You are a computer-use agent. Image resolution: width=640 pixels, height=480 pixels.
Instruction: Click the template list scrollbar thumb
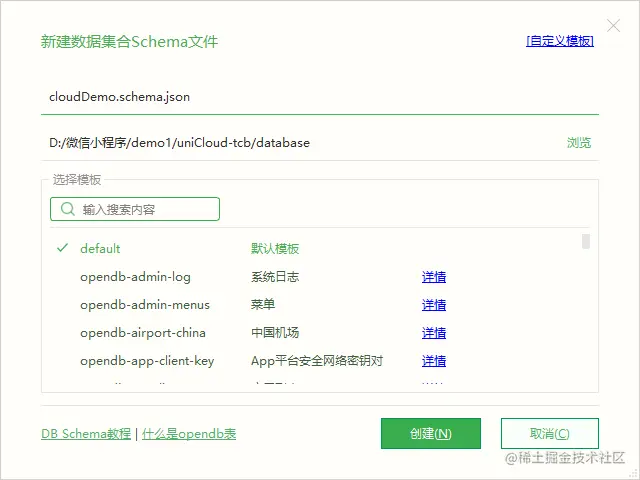tap(586, 241)
